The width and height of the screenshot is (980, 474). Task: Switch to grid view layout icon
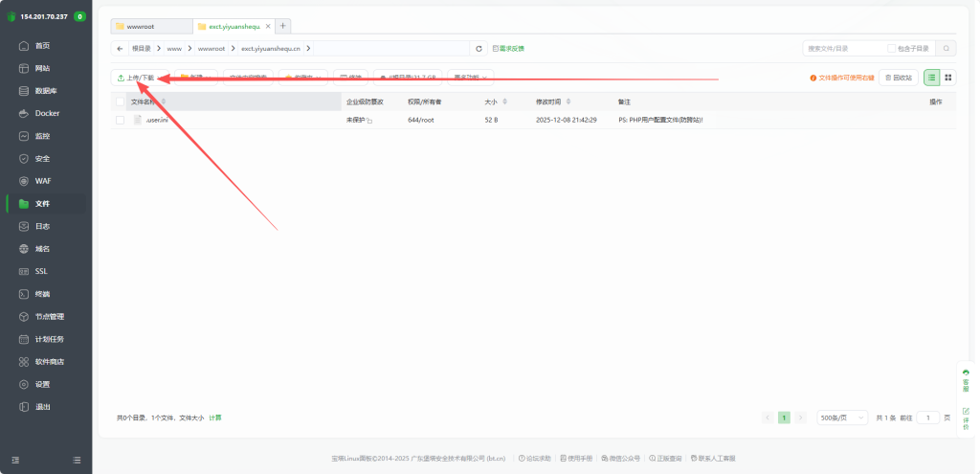point(948,78)
